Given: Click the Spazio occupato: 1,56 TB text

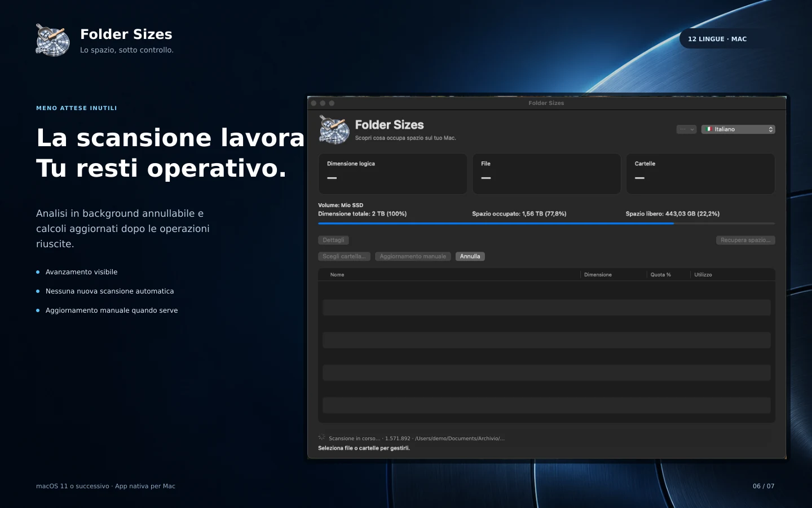Looking at the screenshot, I should (519, 214).
